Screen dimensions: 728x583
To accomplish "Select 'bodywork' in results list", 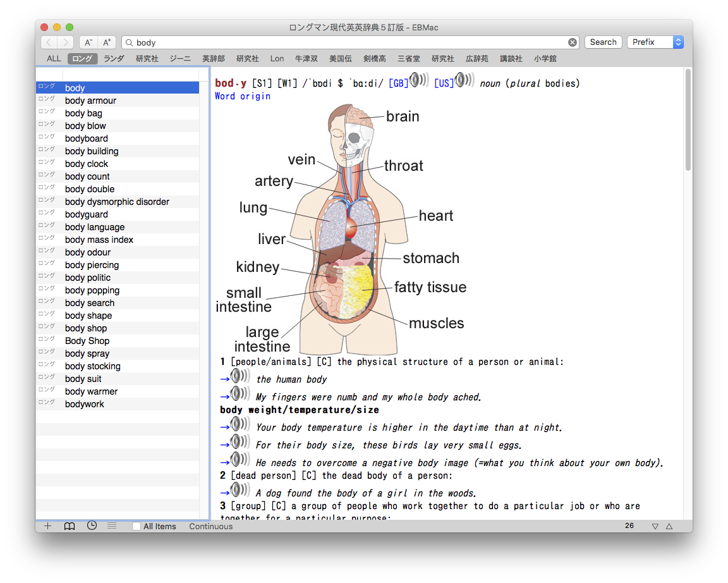I will (118, 404).
